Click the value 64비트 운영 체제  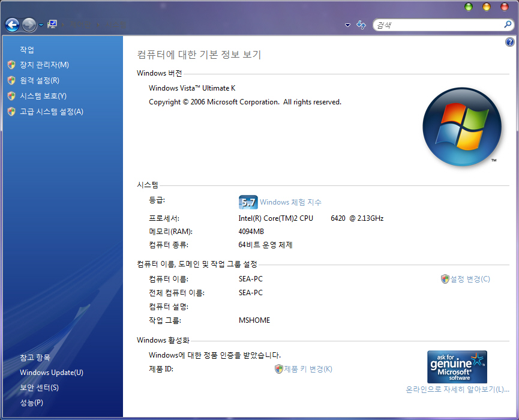click(x=265, y=245)
